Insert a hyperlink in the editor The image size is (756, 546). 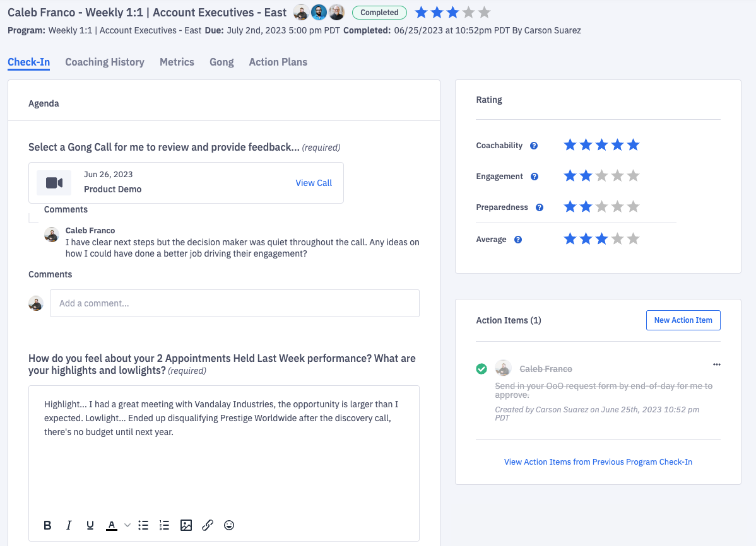208,525
